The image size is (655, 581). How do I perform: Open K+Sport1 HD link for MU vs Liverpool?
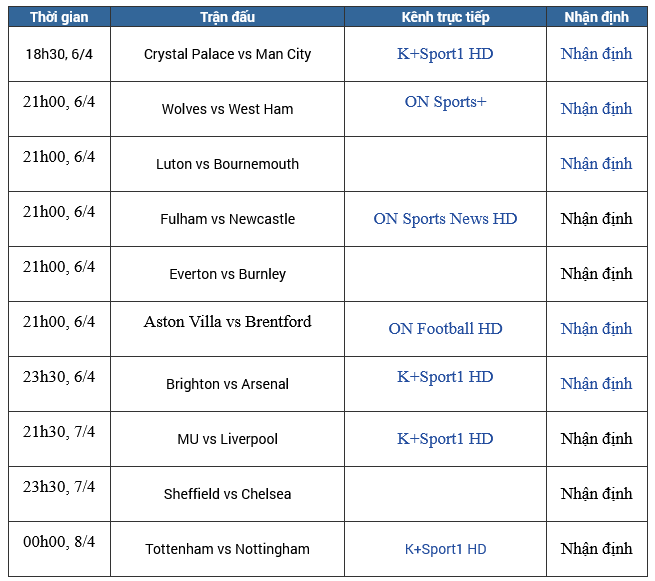[445, 439]
